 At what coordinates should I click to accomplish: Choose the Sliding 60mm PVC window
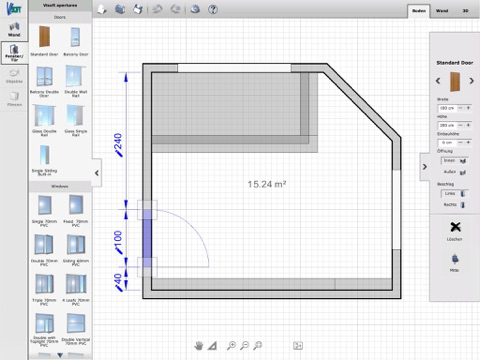point(76,244)
